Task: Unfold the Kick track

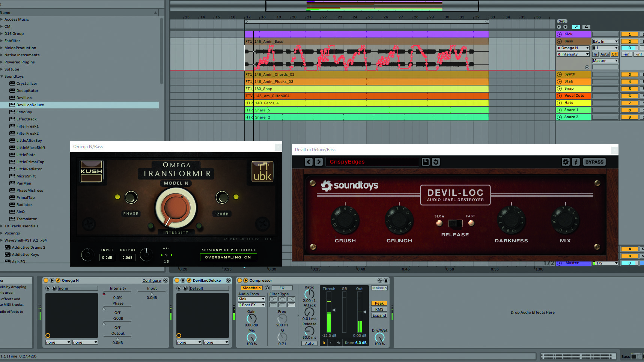Action: [560, 34]
